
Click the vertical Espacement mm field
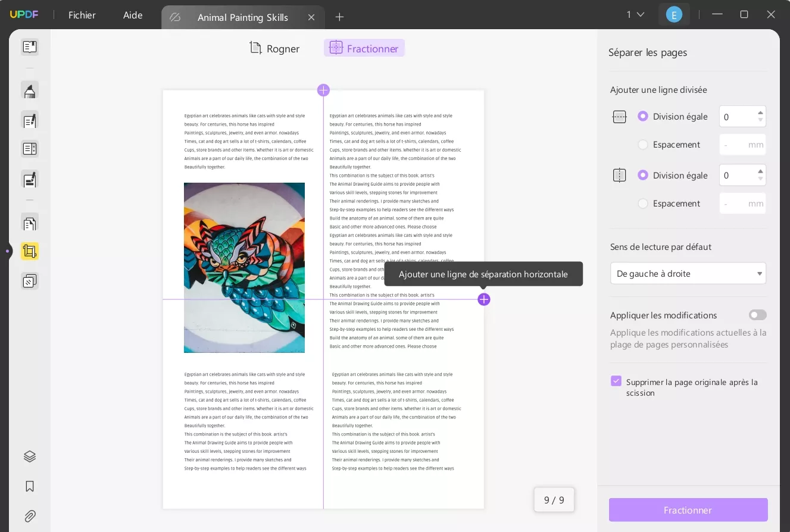click(742, 204)
